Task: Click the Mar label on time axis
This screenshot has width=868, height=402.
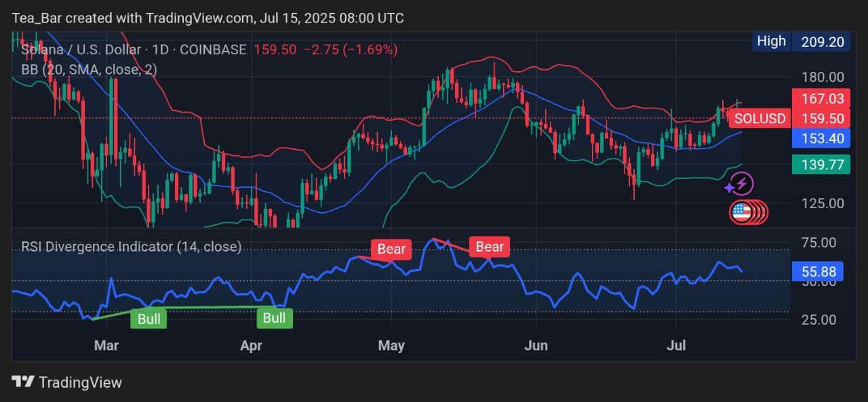Action: pyautogui.click(x=106, y=346)
